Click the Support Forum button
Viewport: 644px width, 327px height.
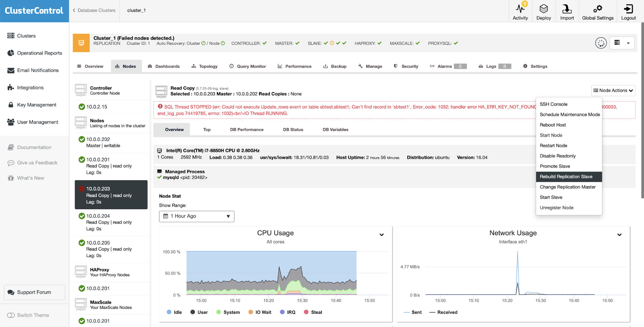pyautogui.click(x=34, y=292)
